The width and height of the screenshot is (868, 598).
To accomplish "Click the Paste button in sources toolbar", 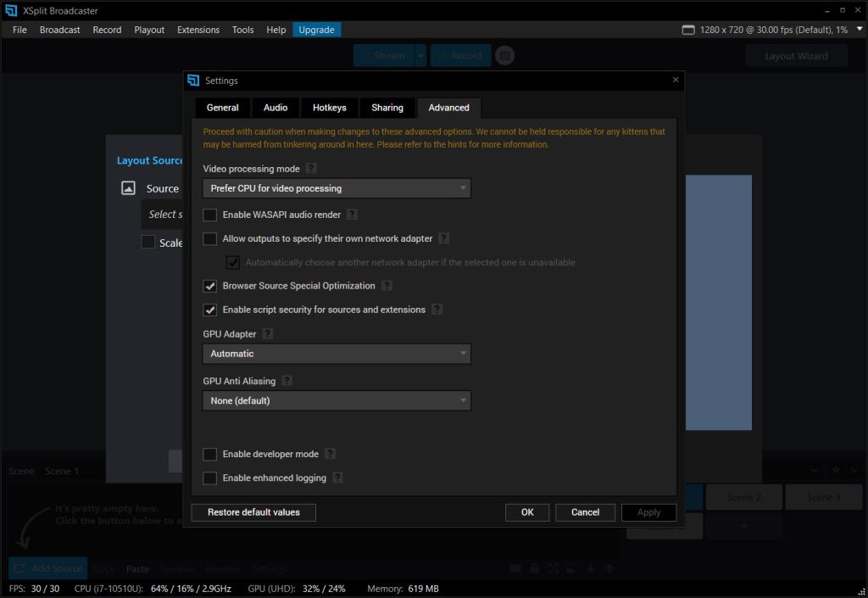I will [137, 568].
